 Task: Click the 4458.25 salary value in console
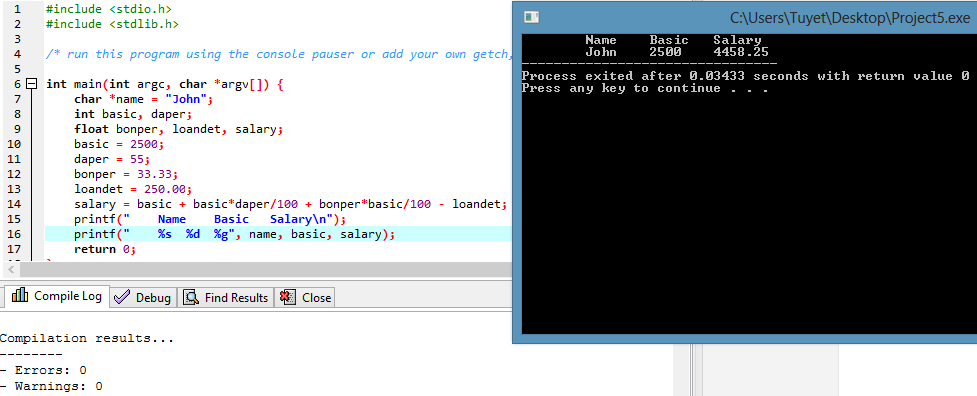pos(741,52)
